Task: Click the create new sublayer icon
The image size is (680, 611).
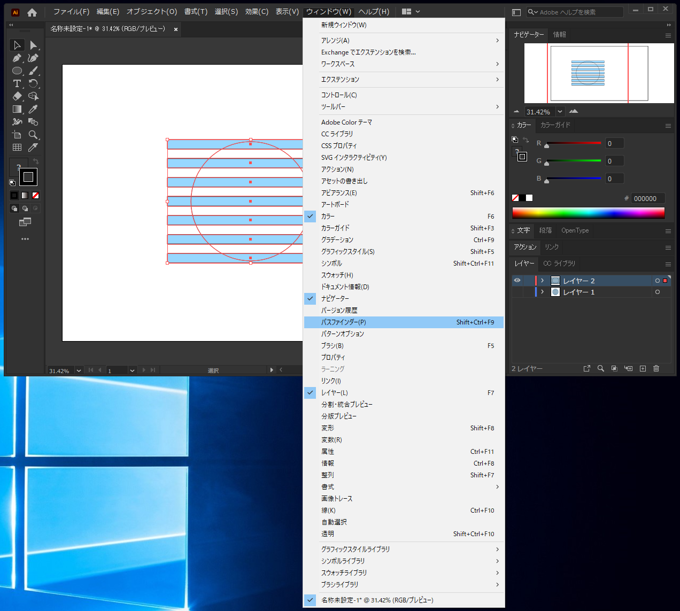Action: click(628, 369)
